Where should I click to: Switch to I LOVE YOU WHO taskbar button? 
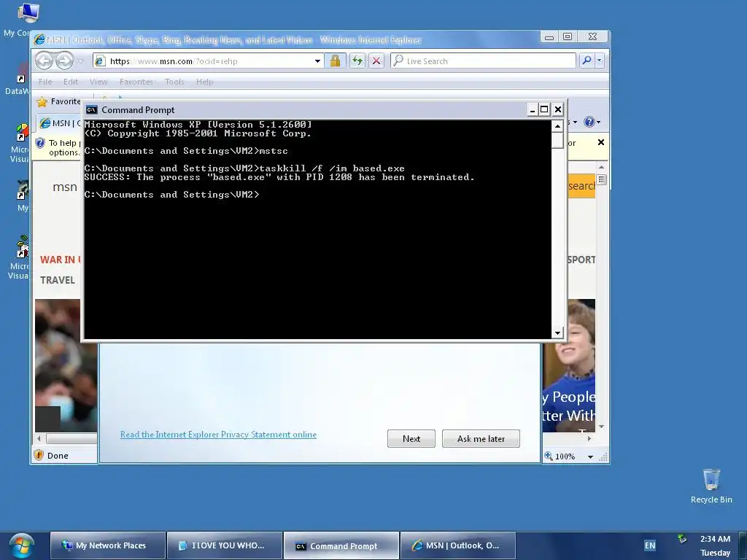click(x=225, y=545)
